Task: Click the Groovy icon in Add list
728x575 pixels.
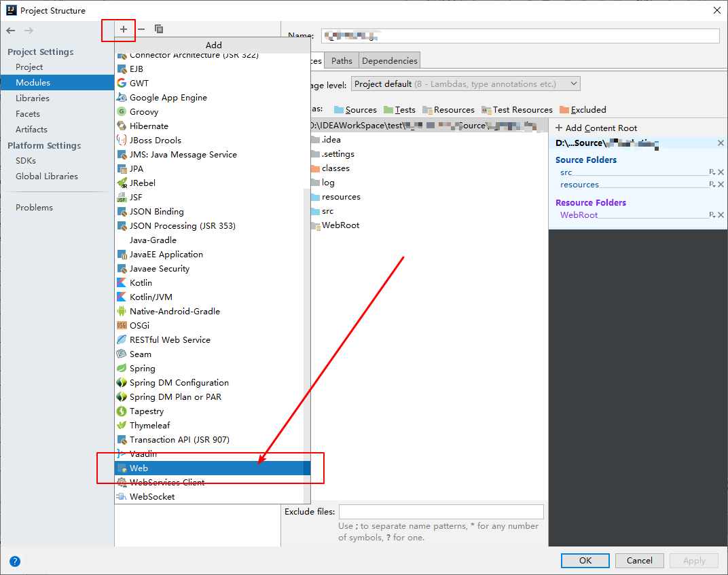Action: [x=122, y=112]
